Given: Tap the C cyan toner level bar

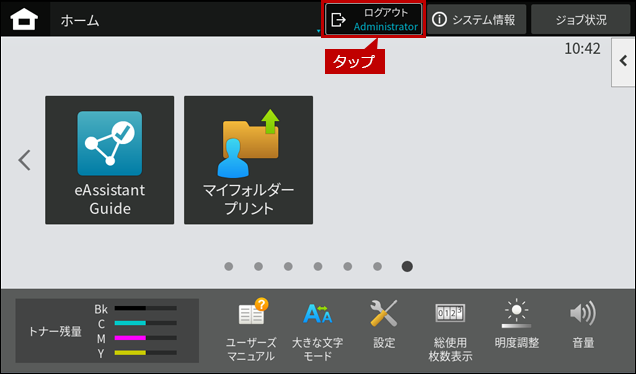Looking at the screenshot, I should [x=146, y=323].
